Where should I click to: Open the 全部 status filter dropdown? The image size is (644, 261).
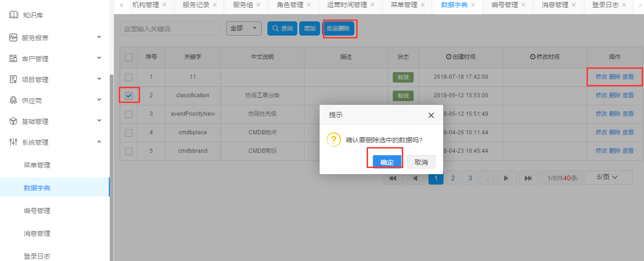tap(244, 28)
